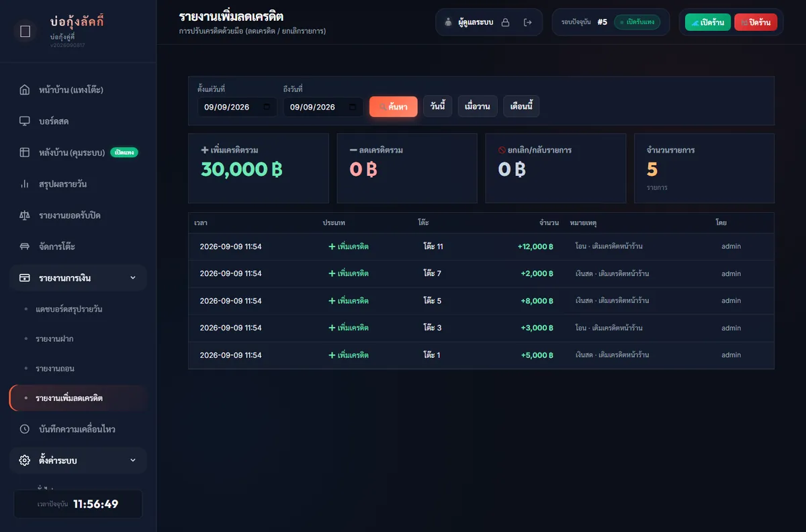This screenshot has height=532, width=806.
Task: Click the โต๊ะ 3 table cell
Action: (x=433, y=328)
